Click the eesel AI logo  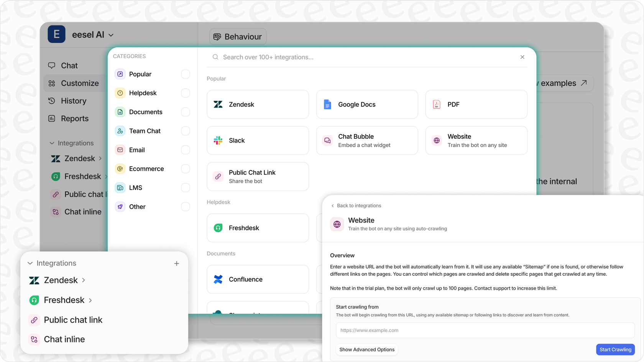(x=56, y=34)
